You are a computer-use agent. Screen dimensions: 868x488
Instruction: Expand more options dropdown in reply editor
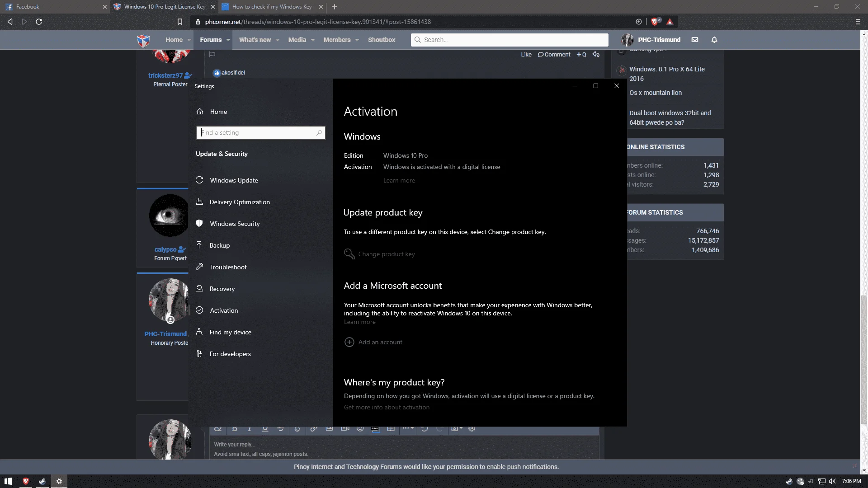(408, 429)
